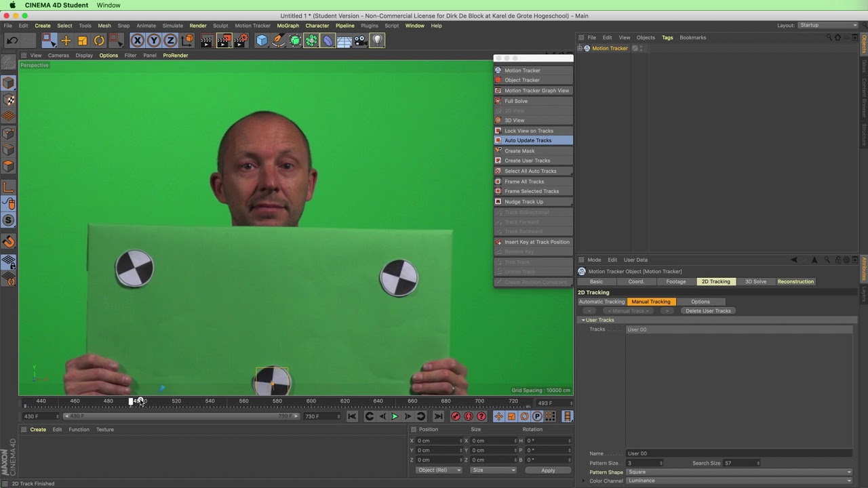Collapse the User Tracks section
The image size is (868, 488).
click(583, 320)
